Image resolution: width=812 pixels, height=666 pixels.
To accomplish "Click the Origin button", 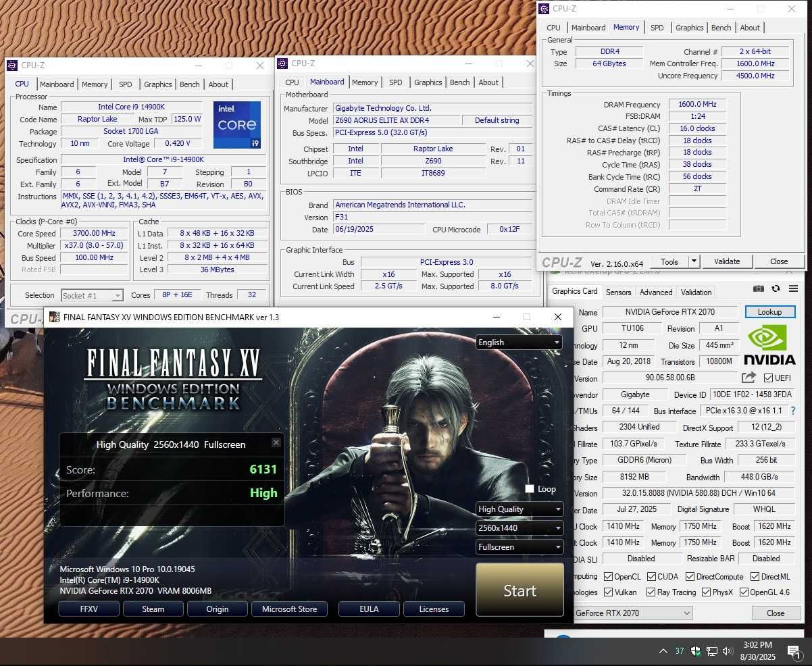I will 218,609.
